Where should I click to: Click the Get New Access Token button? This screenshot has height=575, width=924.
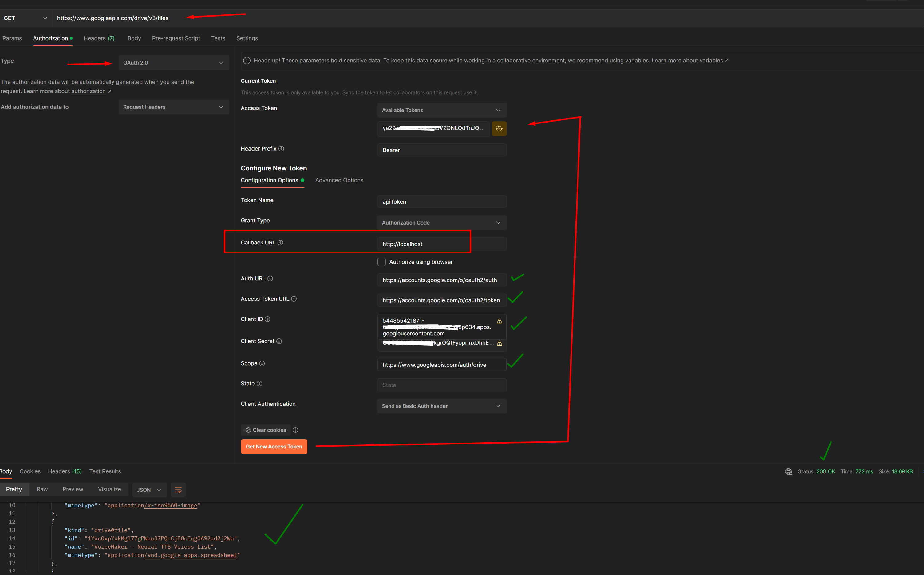274,447
